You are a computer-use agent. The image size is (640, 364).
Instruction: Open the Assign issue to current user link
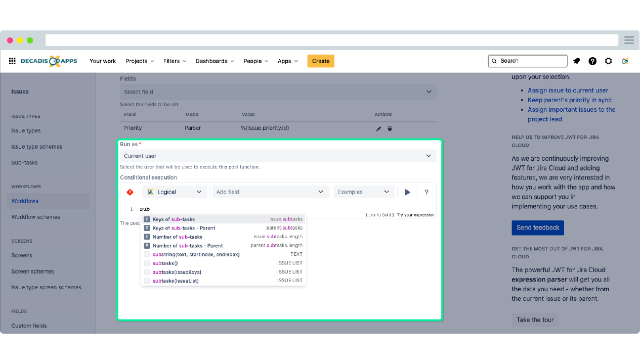point(568,90)
